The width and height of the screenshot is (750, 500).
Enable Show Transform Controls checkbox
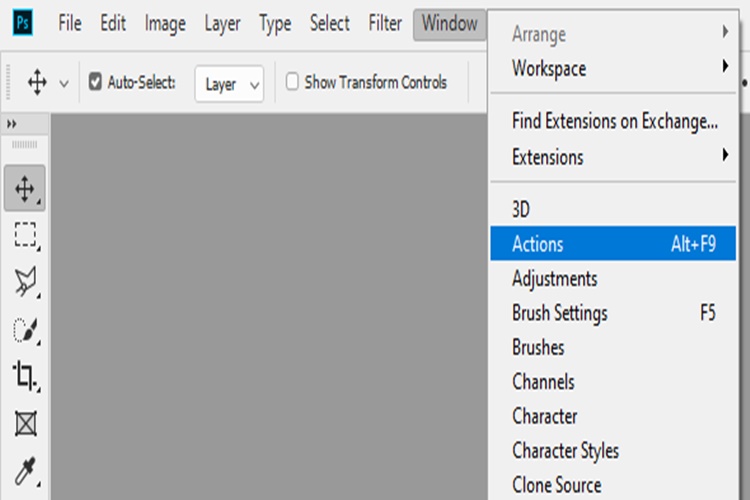pos(292,81)
